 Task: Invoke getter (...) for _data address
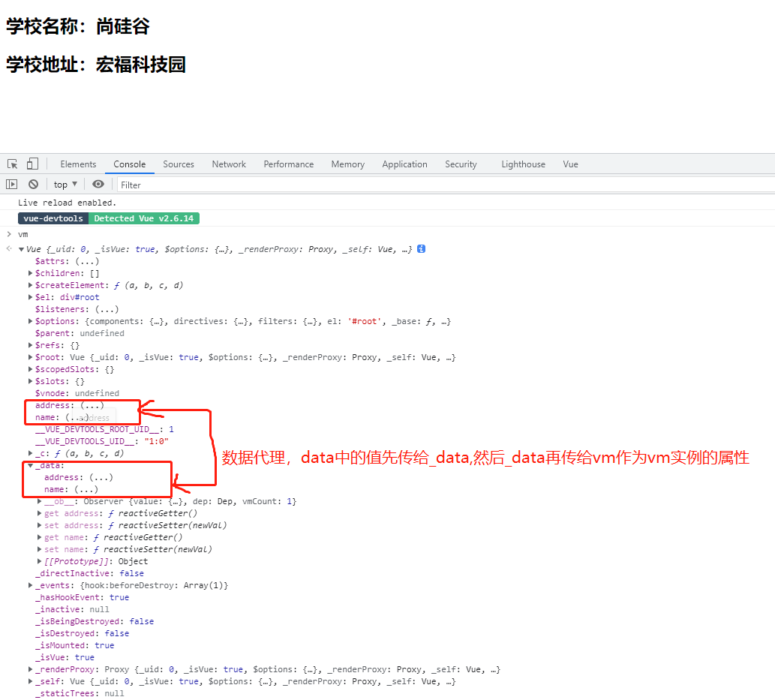101,477
